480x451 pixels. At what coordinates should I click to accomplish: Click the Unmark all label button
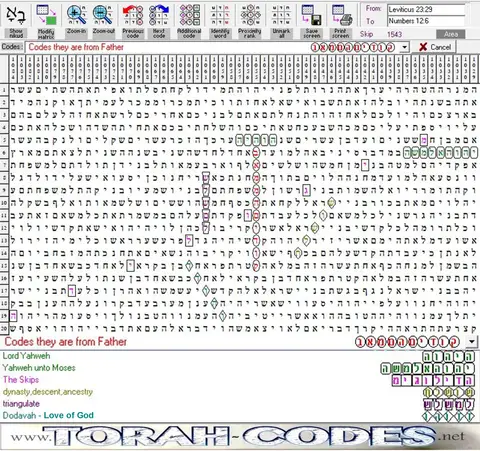pyautogui.click(x=281, y=33)
